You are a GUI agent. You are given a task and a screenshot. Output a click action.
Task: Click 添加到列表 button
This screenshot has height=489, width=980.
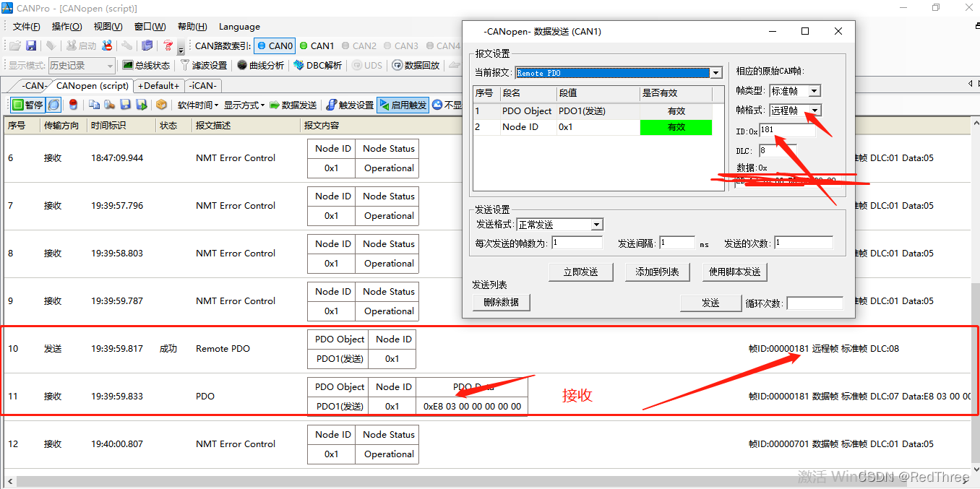(658, 272)
